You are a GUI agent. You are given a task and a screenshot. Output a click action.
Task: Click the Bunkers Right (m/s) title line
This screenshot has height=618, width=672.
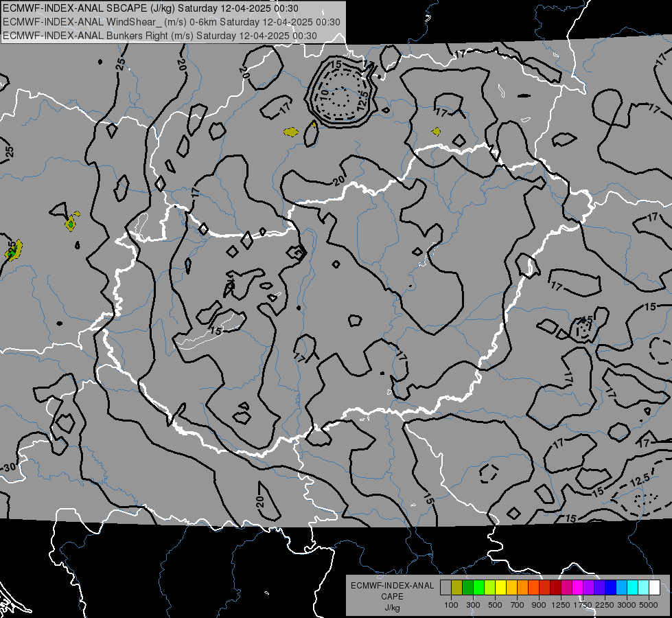click(160, 36)
